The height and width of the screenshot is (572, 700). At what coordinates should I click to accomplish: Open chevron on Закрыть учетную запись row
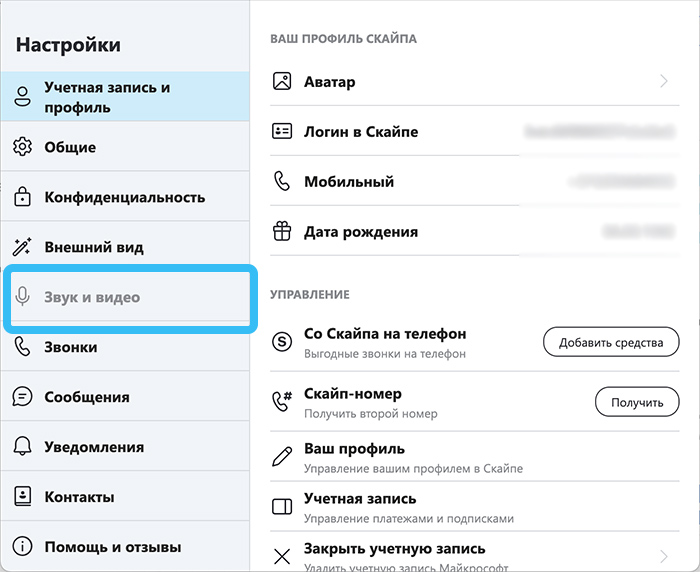click(664, 556)
